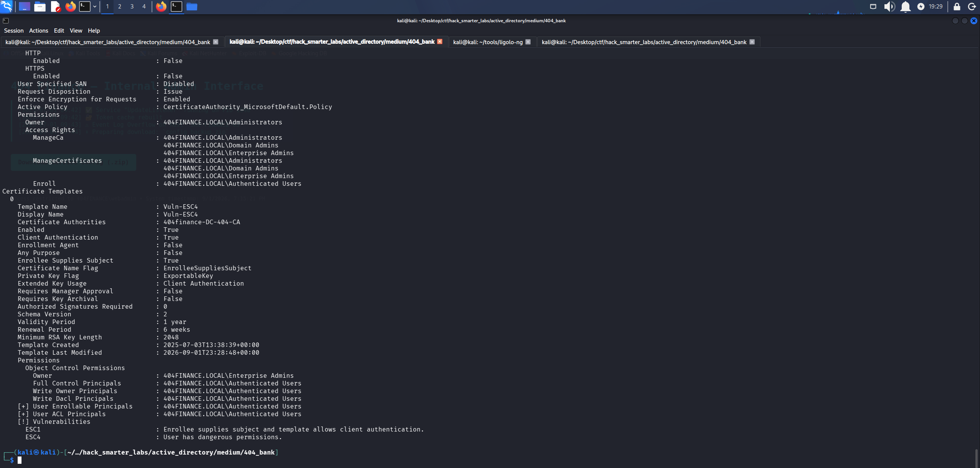The height and width of the screenshot is (468, 980).
Task: Open the notifications bell
Action: (x=906, y=7)
